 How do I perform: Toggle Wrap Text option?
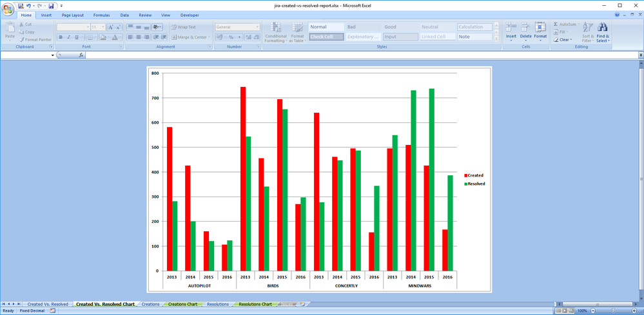pyautogui.click(x=183, y=27)
